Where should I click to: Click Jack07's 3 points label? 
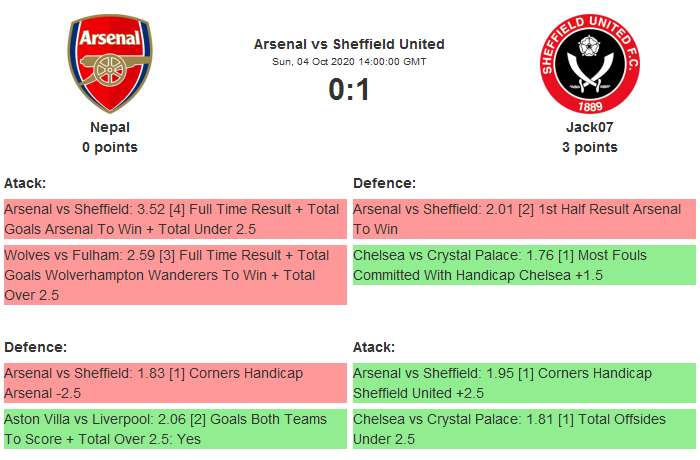589,147
